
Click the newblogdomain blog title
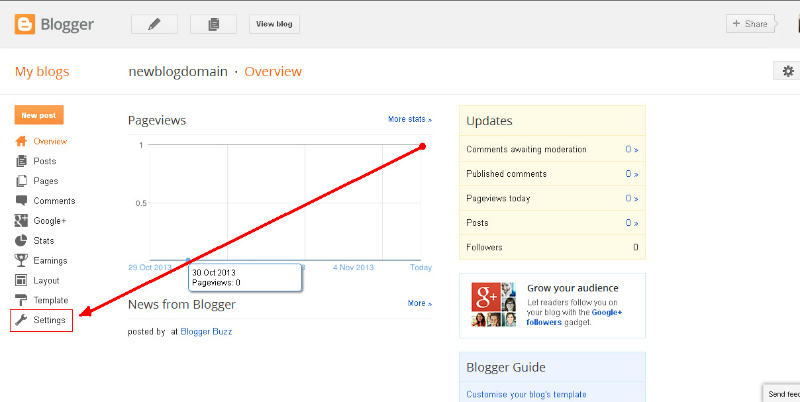point(178,71)
